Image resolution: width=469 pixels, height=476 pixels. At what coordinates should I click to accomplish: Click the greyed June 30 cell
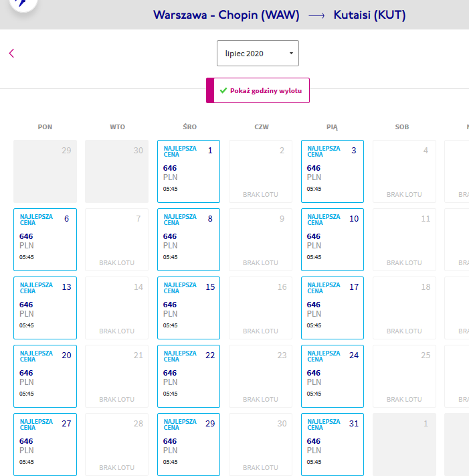pos(117,171)
